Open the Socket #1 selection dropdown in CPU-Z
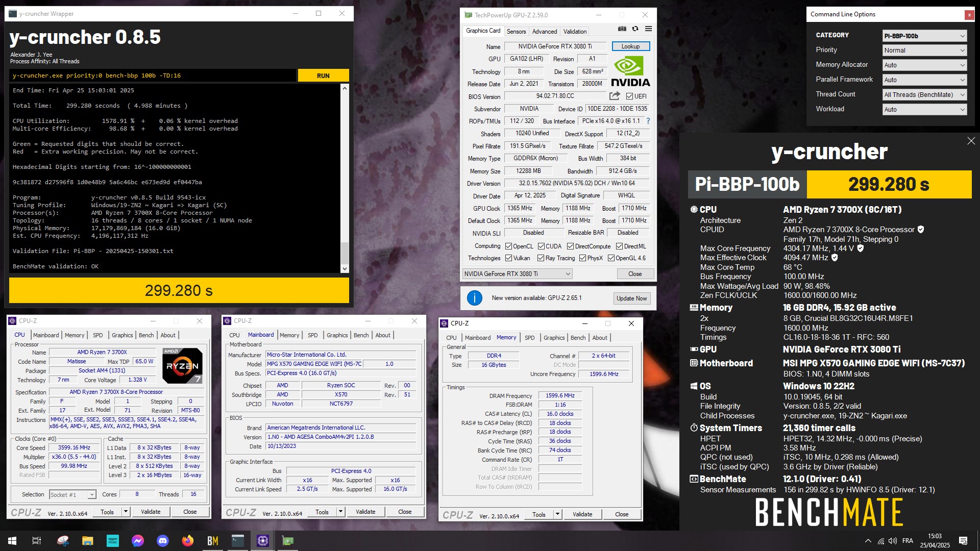Image resolution: width=980 pixels, height=551 pixels. pos(72,495)
